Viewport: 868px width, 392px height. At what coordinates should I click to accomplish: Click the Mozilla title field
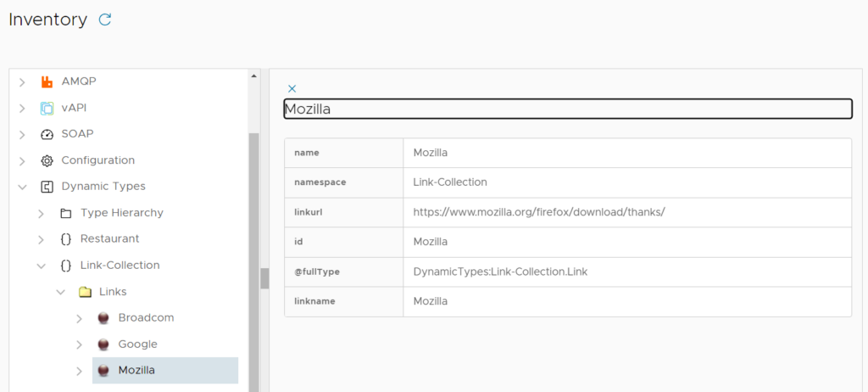[x=567, y=109]
